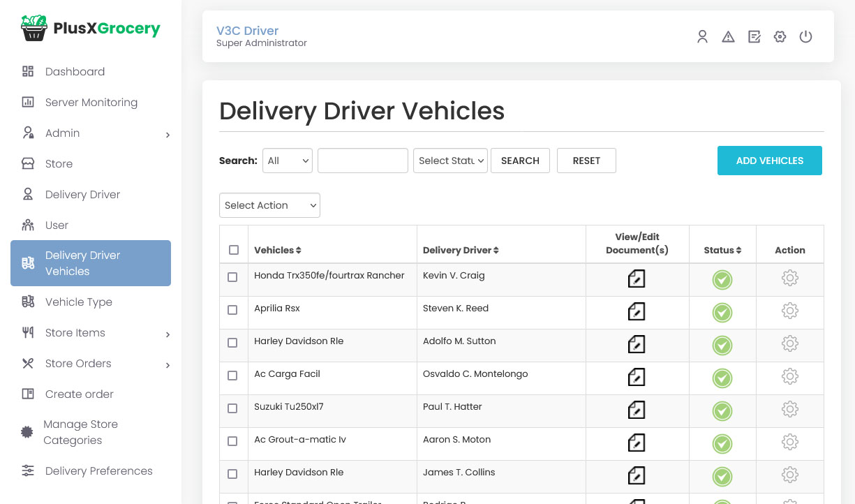
Task: Select the active Delivery Driver Vehicles item
Action: click(x=91, y=263)
